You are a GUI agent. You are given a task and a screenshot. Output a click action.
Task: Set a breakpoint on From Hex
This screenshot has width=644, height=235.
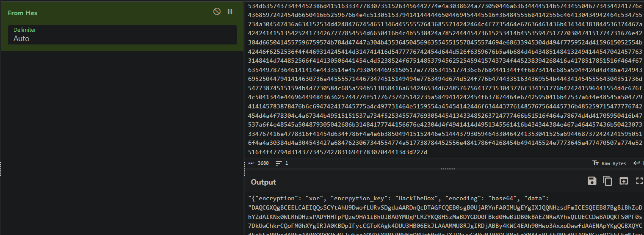click(x=230, y=12)
